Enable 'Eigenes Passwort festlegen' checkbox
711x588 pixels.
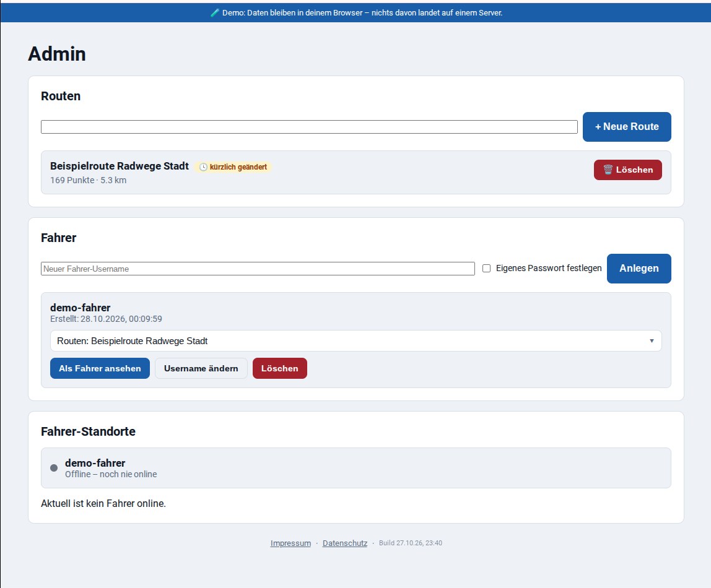[x=487, y=268]
